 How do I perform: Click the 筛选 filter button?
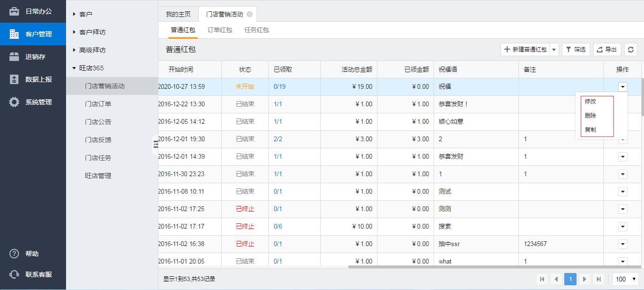pos(576,50)
